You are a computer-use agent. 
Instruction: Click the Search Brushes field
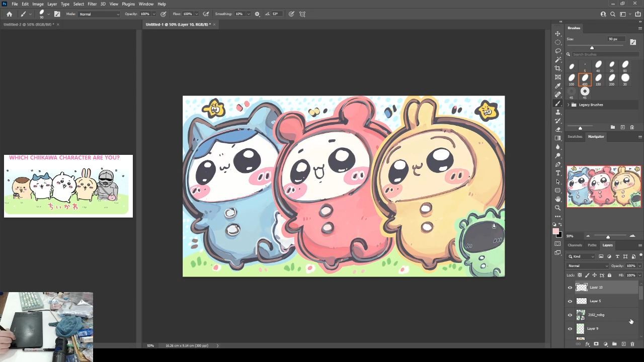[604, 54]
